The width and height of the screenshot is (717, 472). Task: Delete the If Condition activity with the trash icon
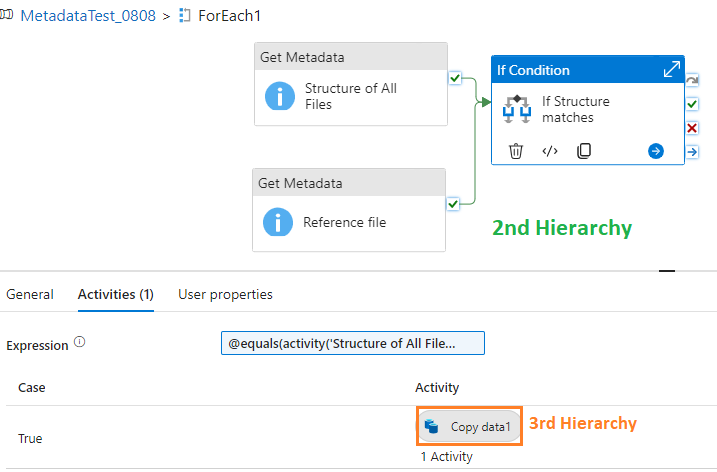tap(516, 151)
